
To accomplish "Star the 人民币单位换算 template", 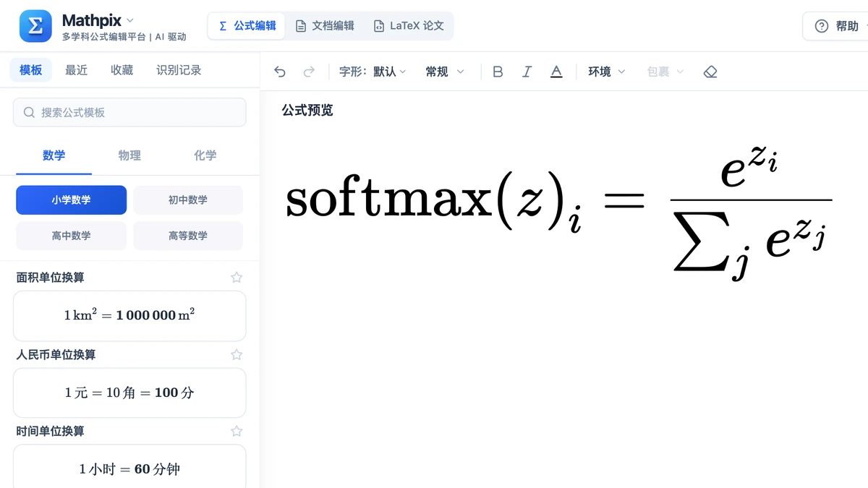I will click(237, 354).
